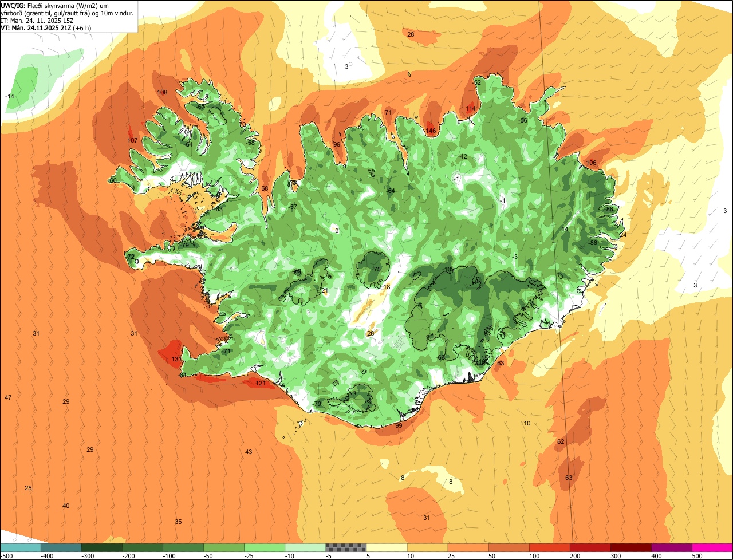
Task: Click the valid time "VT: Mán. 24.11.2025 21Z"
Action: (36, 27)
